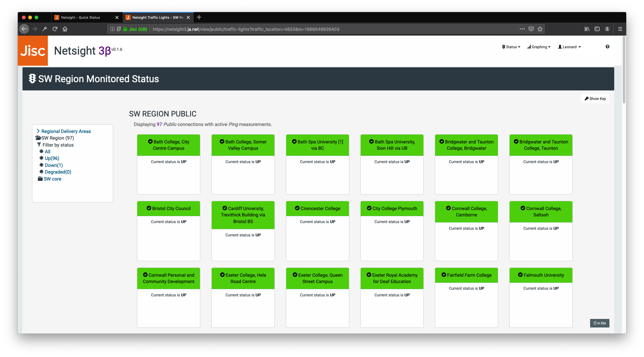Click the auto-refresh countdown timer
Viewport: 644px width, 357px height.
[599, 323]
